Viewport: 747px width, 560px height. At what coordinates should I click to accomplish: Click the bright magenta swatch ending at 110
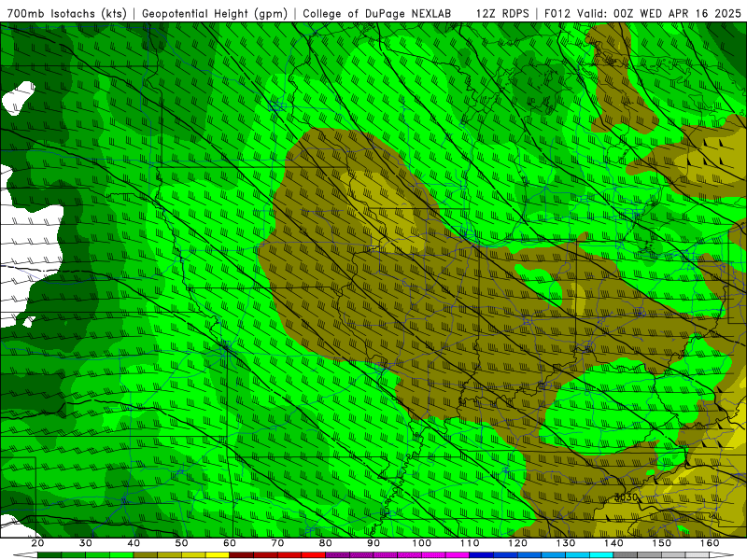tap(458, 554)
